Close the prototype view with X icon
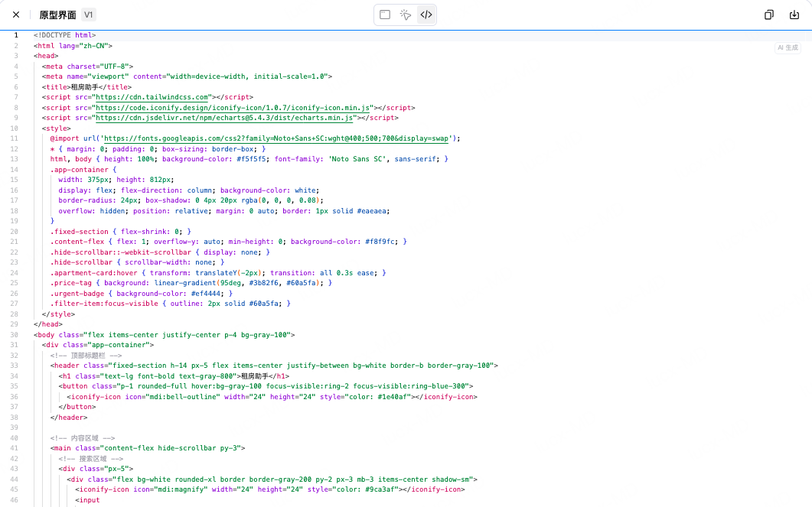812x507 pixels. pyautogui.click(x=16, y=15)
